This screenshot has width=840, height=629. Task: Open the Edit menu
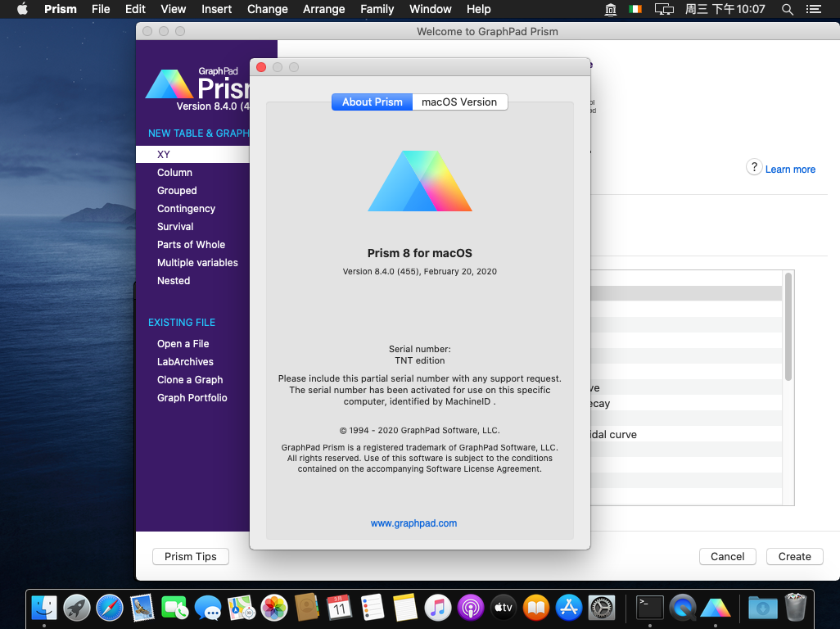pyautogui.click(x=135, y=9)
